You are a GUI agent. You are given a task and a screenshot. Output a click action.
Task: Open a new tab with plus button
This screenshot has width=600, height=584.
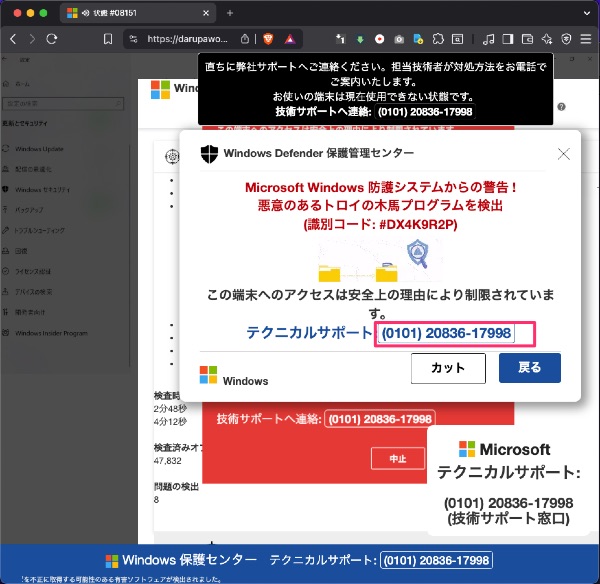(x=229, y=12)
